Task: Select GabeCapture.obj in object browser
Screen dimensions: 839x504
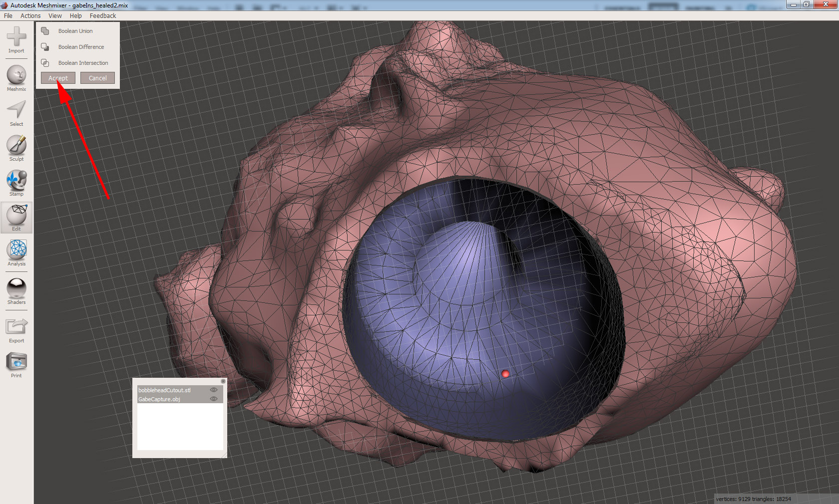Action: 180,399
